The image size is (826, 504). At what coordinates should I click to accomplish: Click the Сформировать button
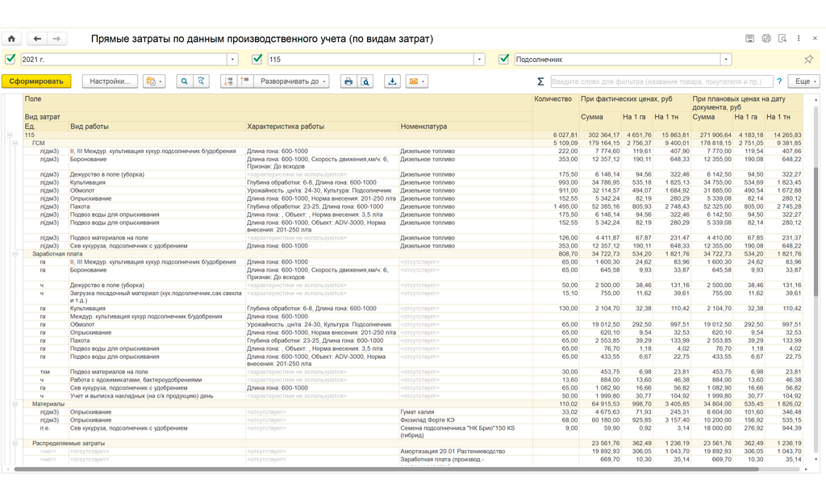pos(36,81)
